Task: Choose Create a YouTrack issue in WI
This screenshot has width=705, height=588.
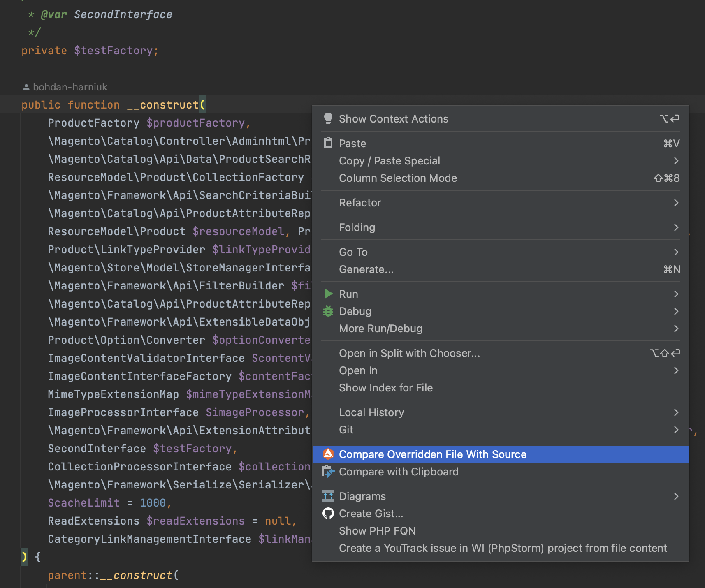Action: click(x=500, y=548)
